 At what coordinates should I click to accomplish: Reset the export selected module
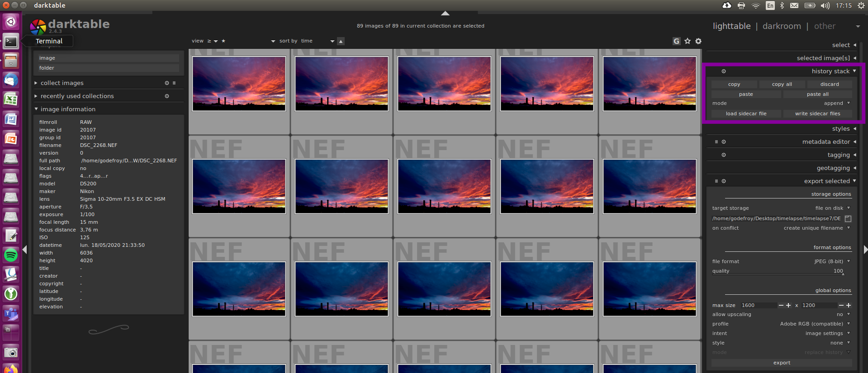tap(724, 181)
